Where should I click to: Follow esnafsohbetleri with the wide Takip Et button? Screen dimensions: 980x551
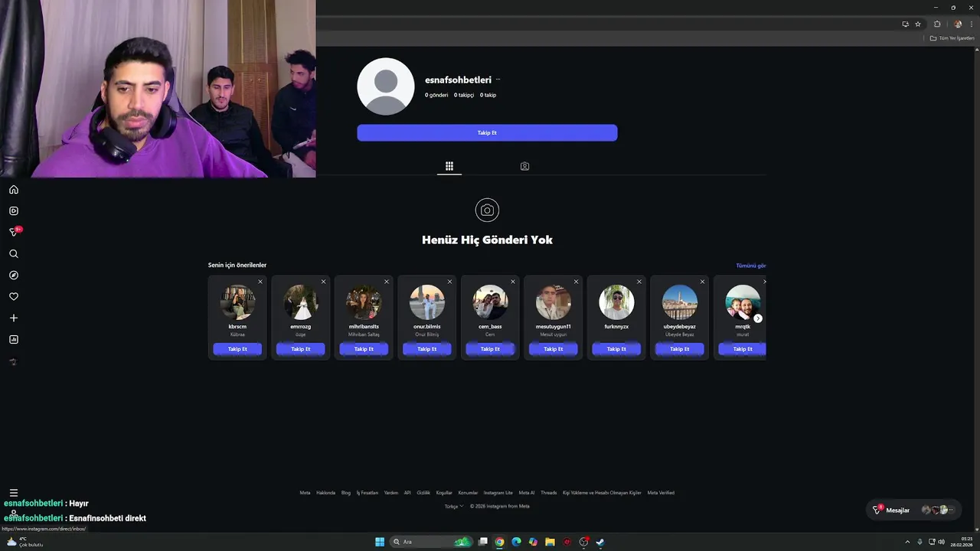pos(487,133)
